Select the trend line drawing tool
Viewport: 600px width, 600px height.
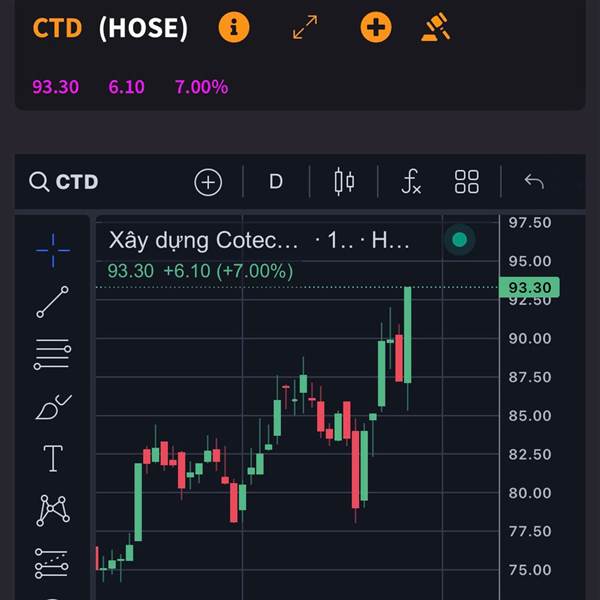52,302
